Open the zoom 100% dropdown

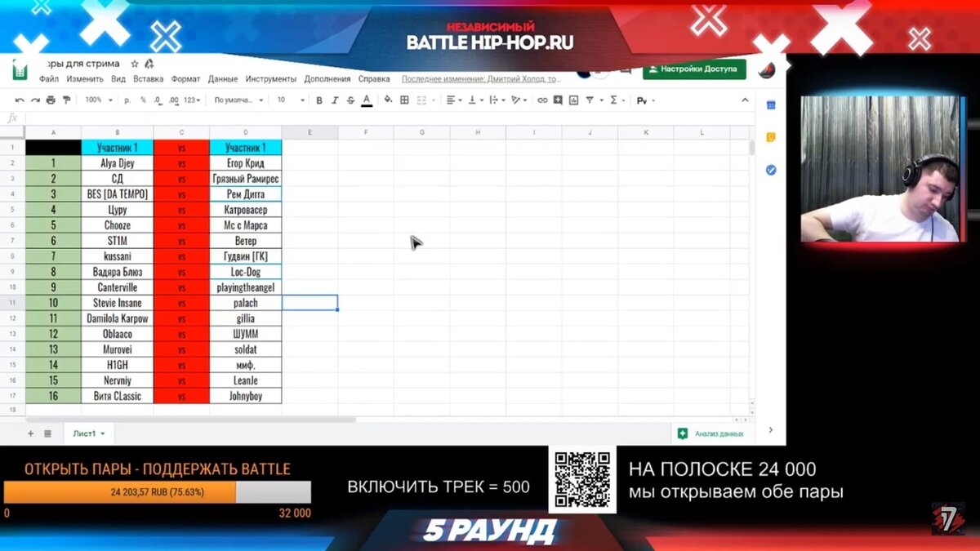[x=98, y=100]
